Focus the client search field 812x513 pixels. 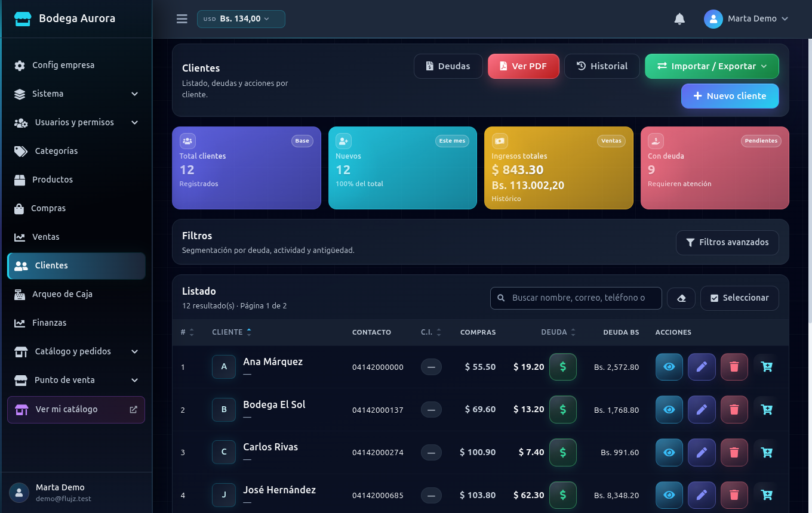pyautogui.click(x=576, y=298)
